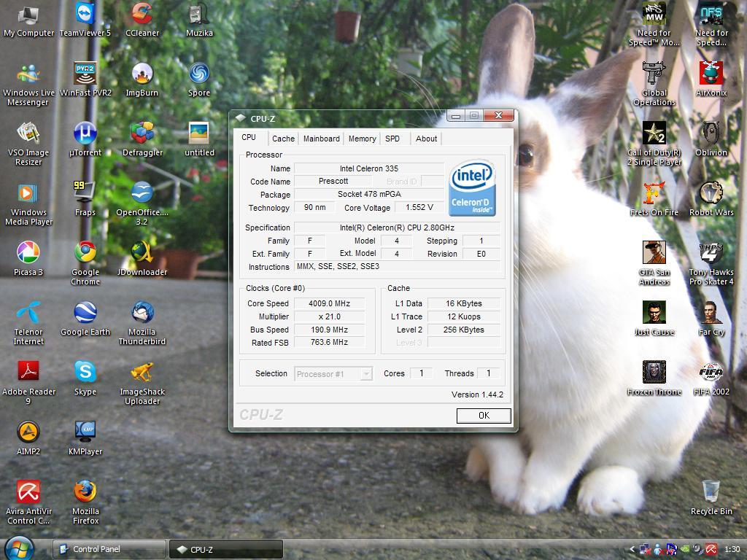Image resolution: width=747 pixels, height=560 pixels.
Task: Minimize the CPU-Z window
Action: tap(455, 116)
